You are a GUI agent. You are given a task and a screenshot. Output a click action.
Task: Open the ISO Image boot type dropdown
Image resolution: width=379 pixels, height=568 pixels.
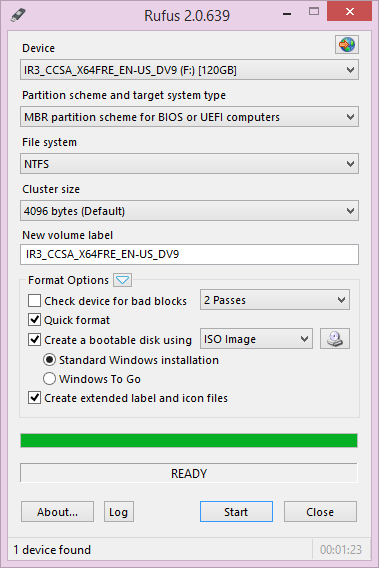pyautogui.click(x=257, y=339)
